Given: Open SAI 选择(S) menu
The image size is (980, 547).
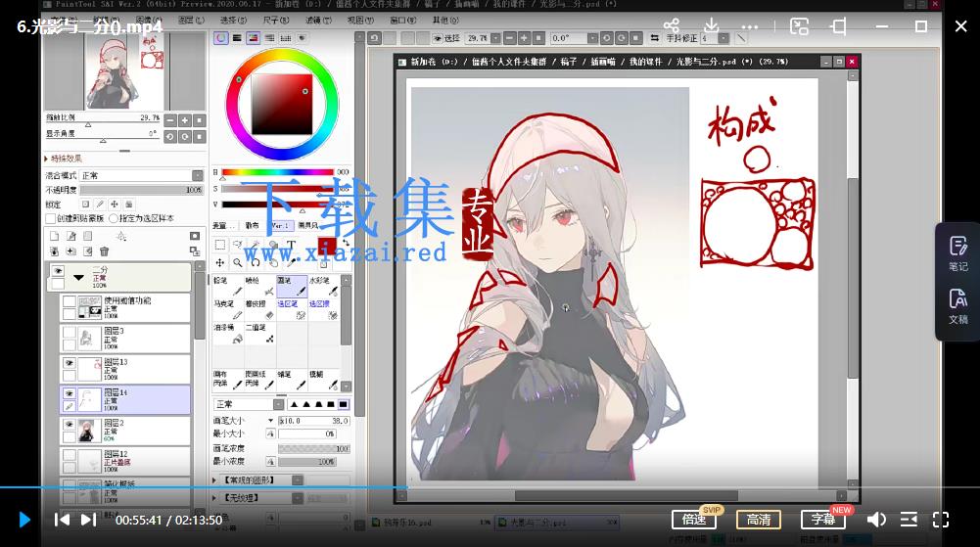Looking at the screenshot, I should point(234,20).
